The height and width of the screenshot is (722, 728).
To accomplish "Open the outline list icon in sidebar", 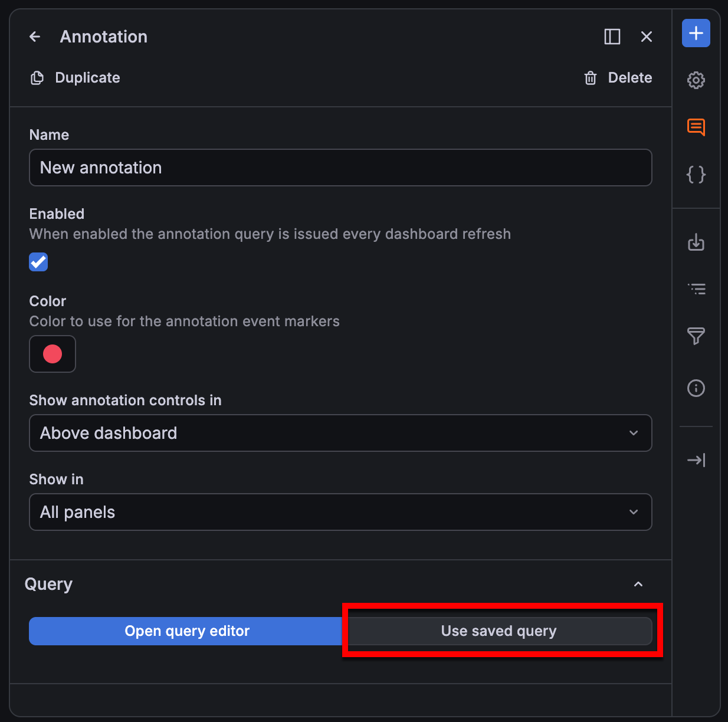I will click(x=696, y=289).
